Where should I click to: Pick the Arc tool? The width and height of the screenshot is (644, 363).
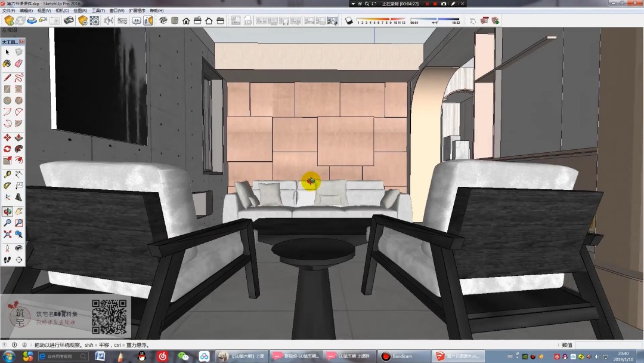[7, 112]
